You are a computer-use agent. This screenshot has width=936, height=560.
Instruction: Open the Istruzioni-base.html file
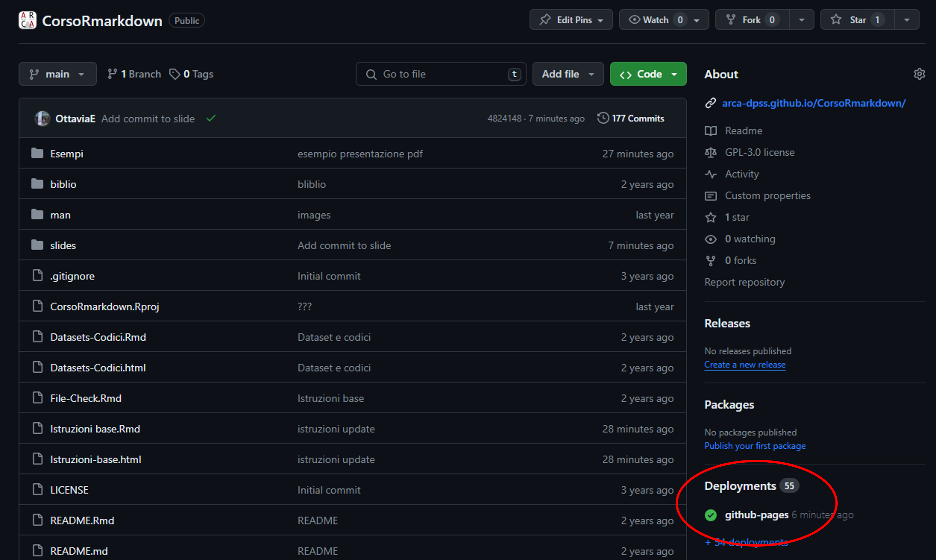pyautogui.click(x=96, y=459)
